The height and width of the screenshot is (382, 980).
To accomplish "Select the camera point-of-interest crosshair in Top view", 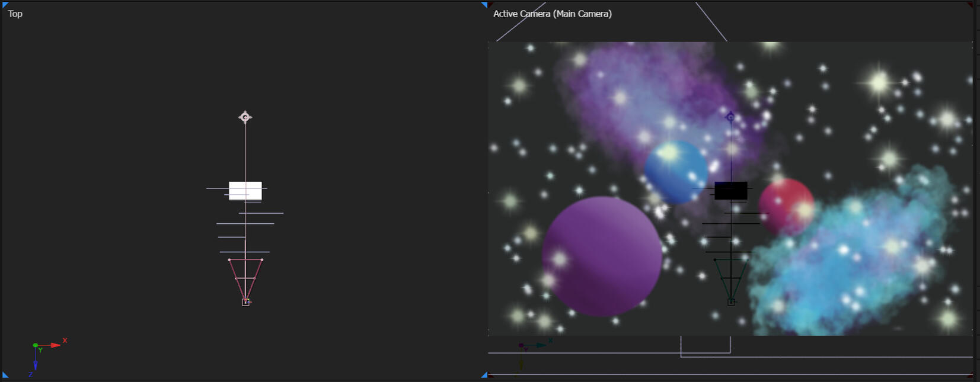I will (x=245, y=117).
